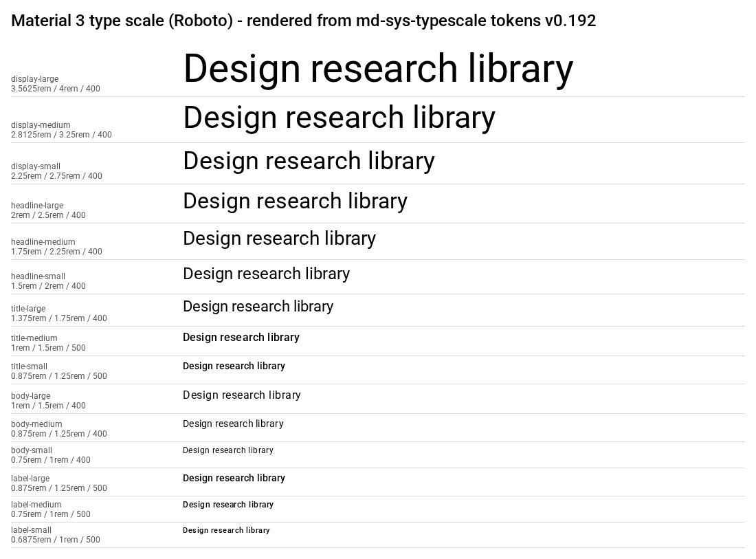Select the headline-small label

[x=38, y=276]
